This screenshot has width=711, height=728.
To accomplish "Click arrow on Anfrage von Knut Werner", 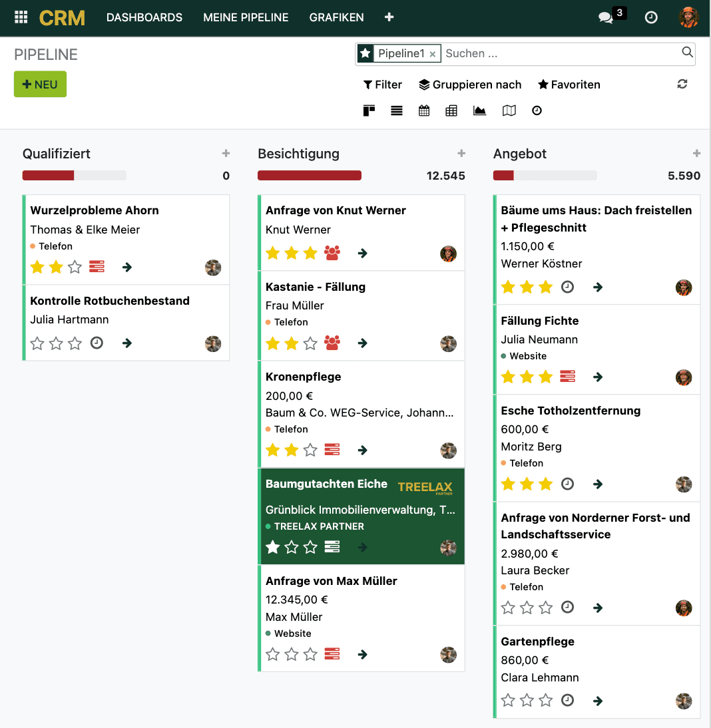I will 363,253.
